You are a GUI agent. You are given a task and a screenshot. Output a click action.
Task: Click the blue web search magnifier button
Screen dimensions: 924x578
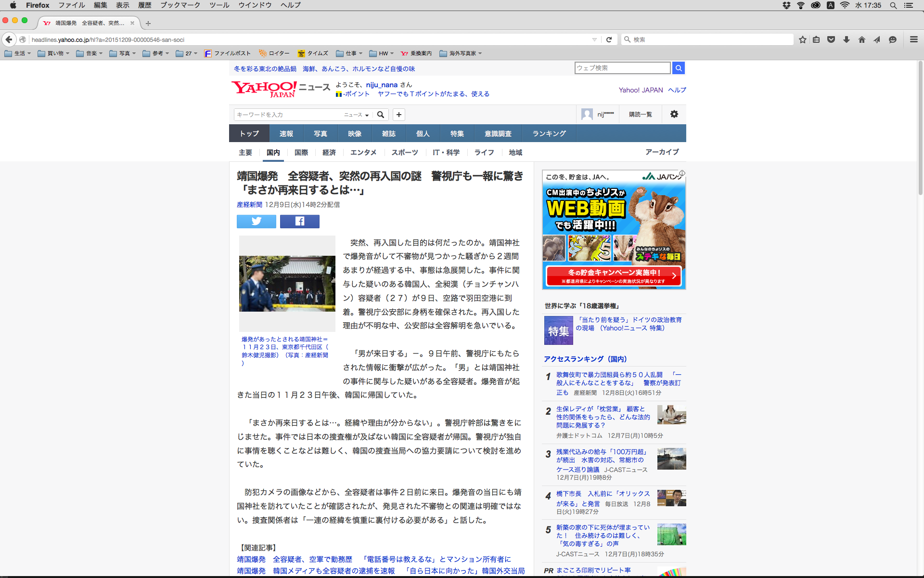click(x=678, y=68)
